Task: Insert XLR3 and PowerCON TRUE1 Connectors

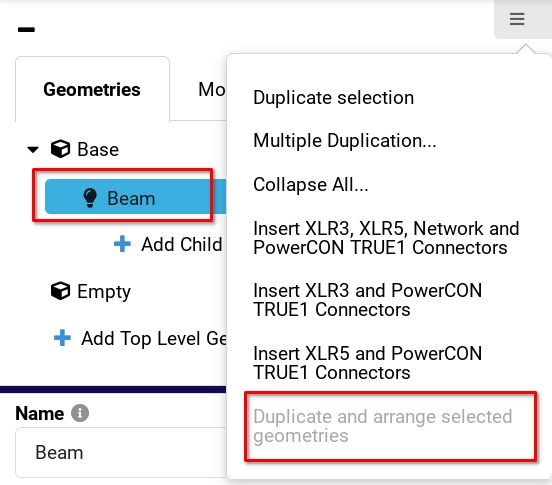Action: pyautogui.click(x=368, y=300)
